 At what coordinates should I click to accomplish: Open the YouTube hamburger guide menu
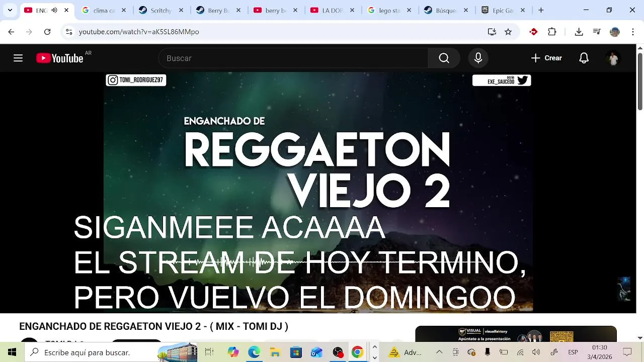(18, 58)
